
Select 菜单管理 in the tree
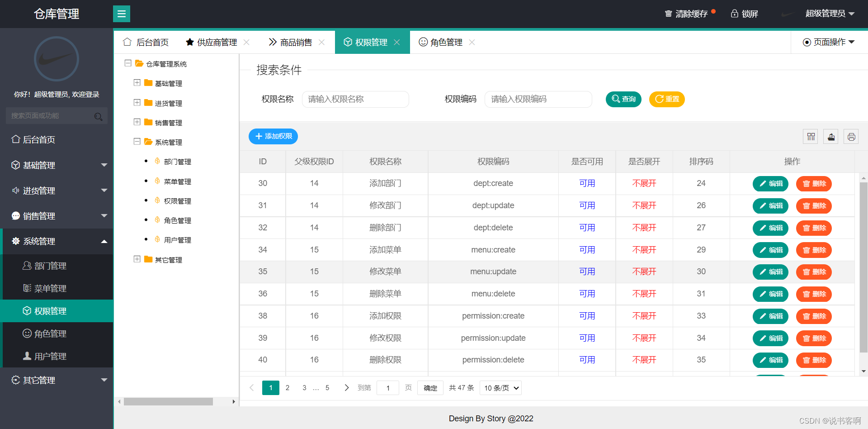coord(177,181)
